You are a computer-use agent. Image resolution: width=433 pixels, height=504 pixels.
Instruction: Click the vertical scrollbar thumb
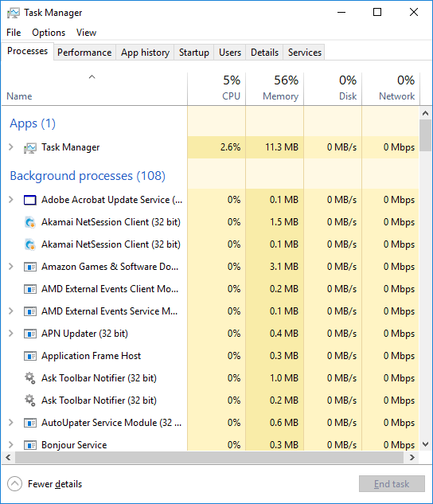[x=426, y=135]
